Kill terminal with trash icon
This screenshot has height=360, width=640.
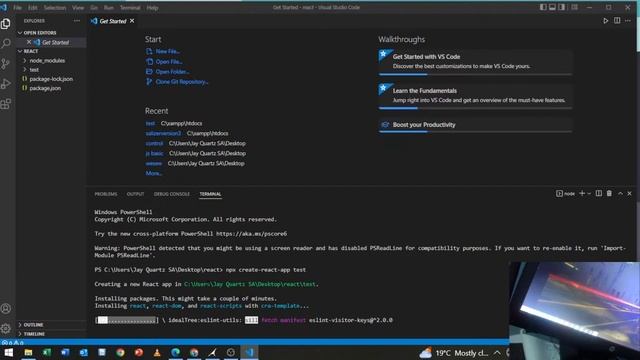(609, 193)
